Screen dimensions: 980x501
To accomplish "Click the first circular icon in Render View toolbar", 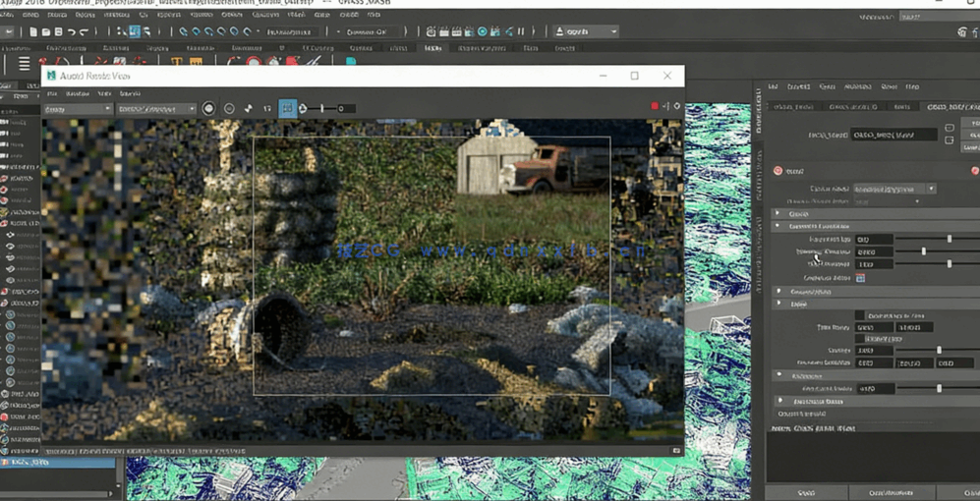I will pos(208,108).
